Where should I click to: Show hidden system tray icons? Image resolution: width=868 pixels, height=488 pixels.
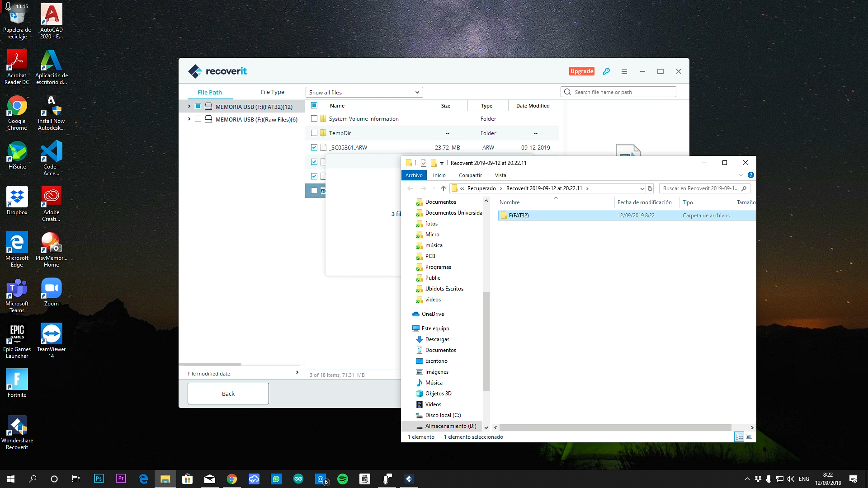[x=747, y=479]
